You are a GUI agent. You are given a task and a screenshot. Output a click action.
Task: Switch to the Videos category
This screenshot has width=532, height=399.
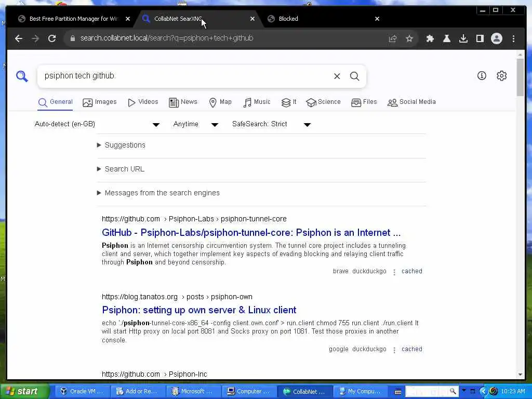click(x=143, y=102)
